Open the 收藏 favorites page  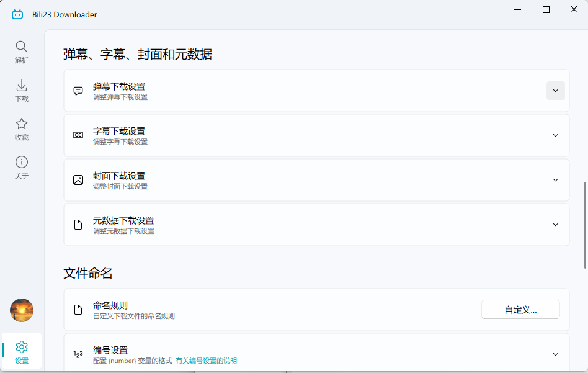coord(21,129)
